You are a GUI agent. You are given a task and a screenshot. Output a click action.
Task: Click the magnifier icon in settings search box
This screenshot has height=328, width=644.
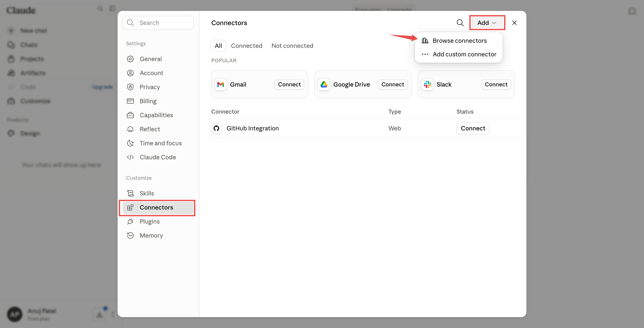click(x=130, y=23)
